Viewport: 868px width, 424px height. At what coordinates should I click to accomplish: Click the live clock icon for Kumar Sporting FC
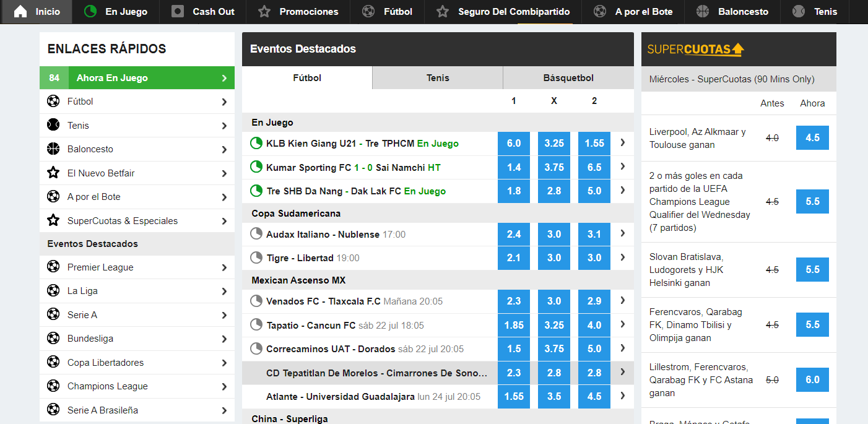[256, 167]
